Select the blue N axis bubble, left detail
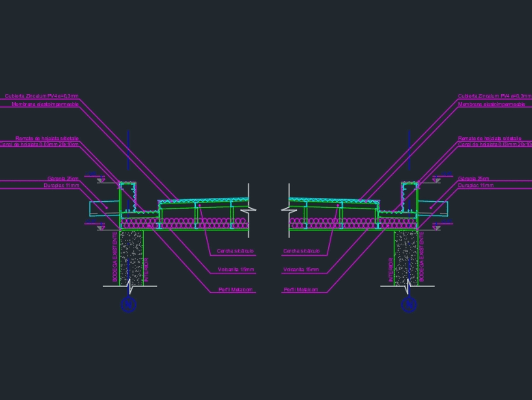532x400 pixels. tap(129, 304)
